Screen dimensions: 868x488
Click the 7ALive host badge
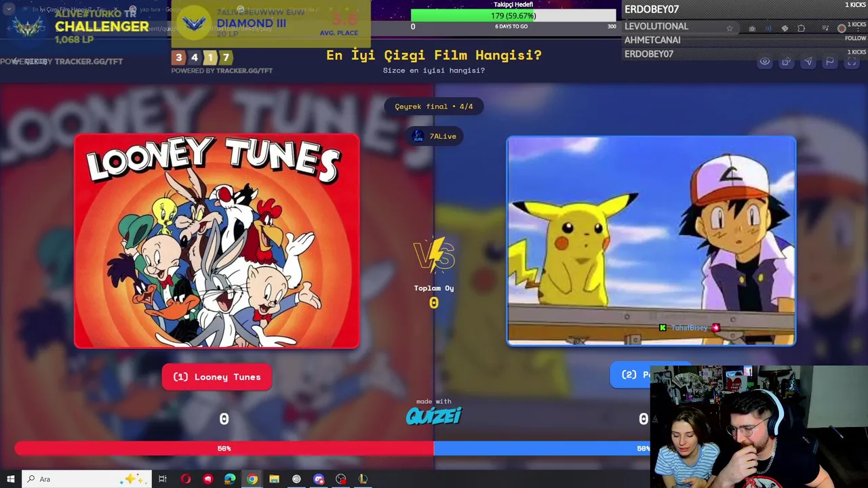[x=434, y=136]
